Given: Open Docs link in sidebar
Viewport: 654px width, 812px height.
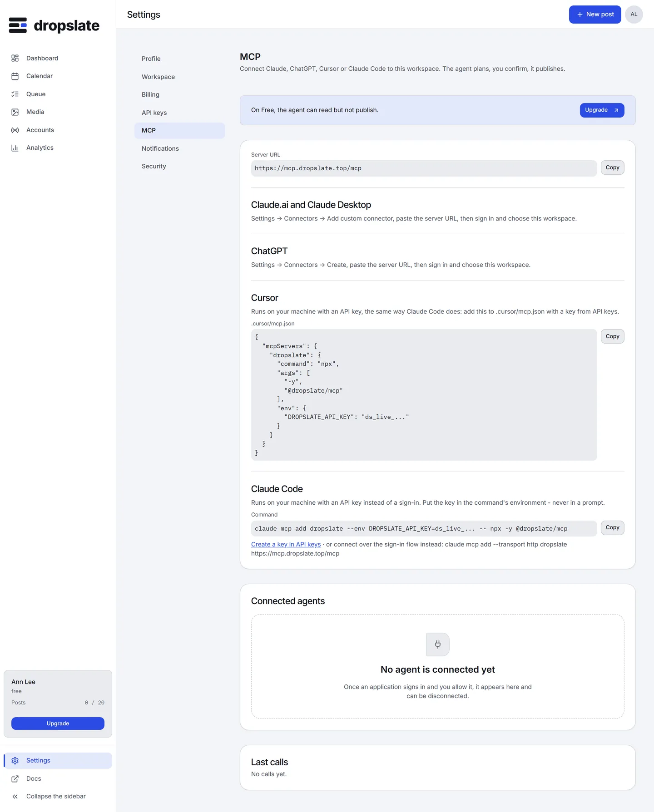Looking at the screenshot, I should (58, 779).
